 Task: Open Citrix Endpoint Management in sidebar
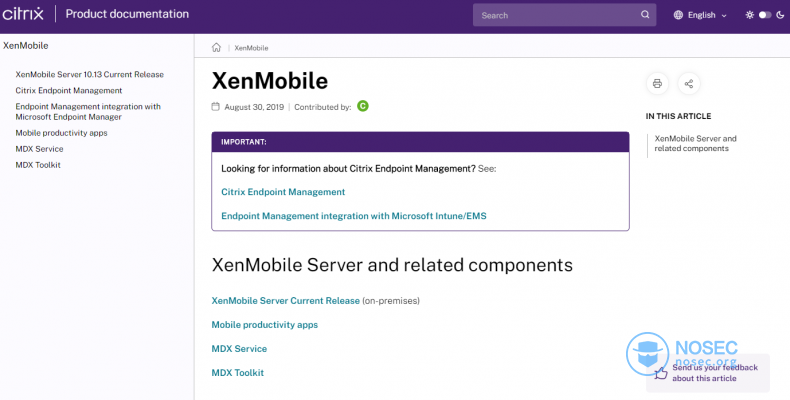click(69, 91)
